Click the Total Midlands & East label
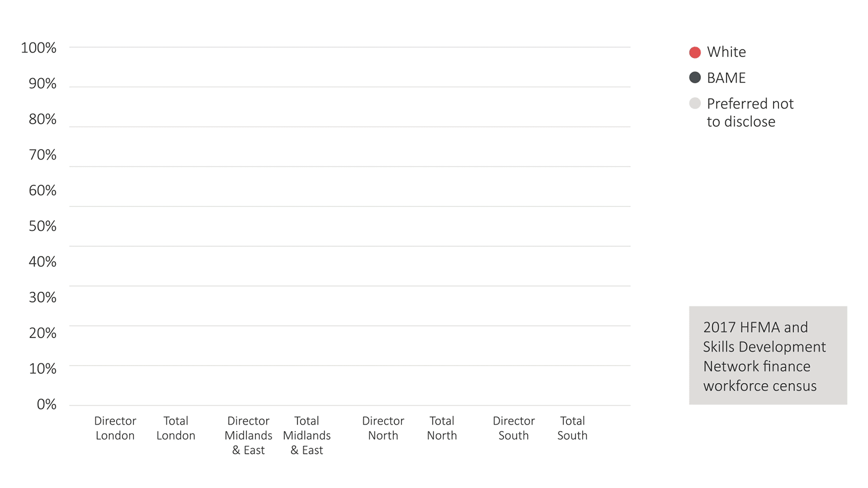This screenshot has height=488, width=868. (307, 435)
